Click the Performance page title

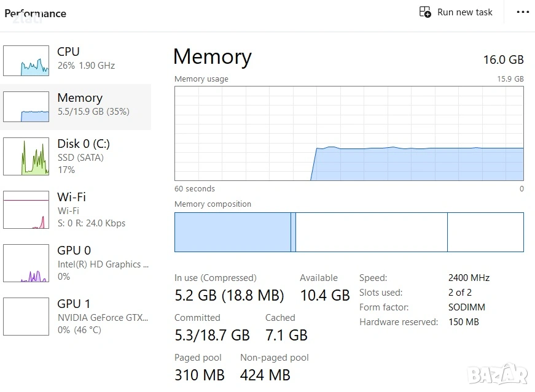(35, 13)
